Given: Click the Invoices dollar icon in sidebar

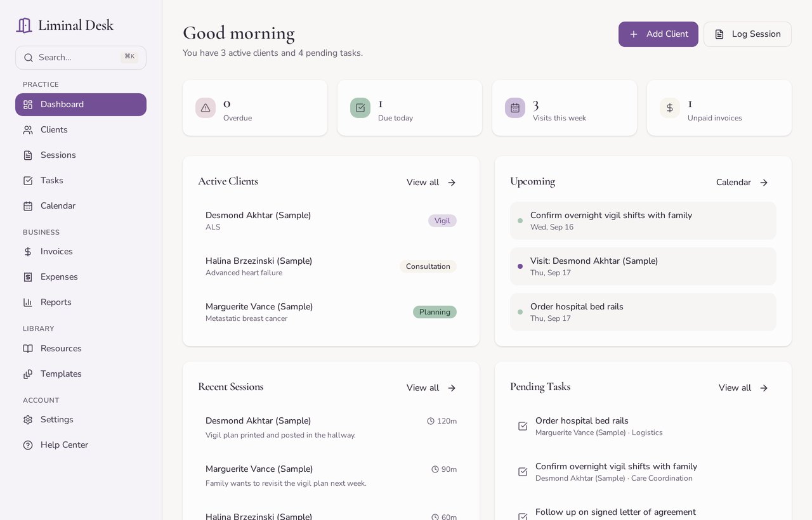Looking at the screenshot, I should click(x=28, y=252).
